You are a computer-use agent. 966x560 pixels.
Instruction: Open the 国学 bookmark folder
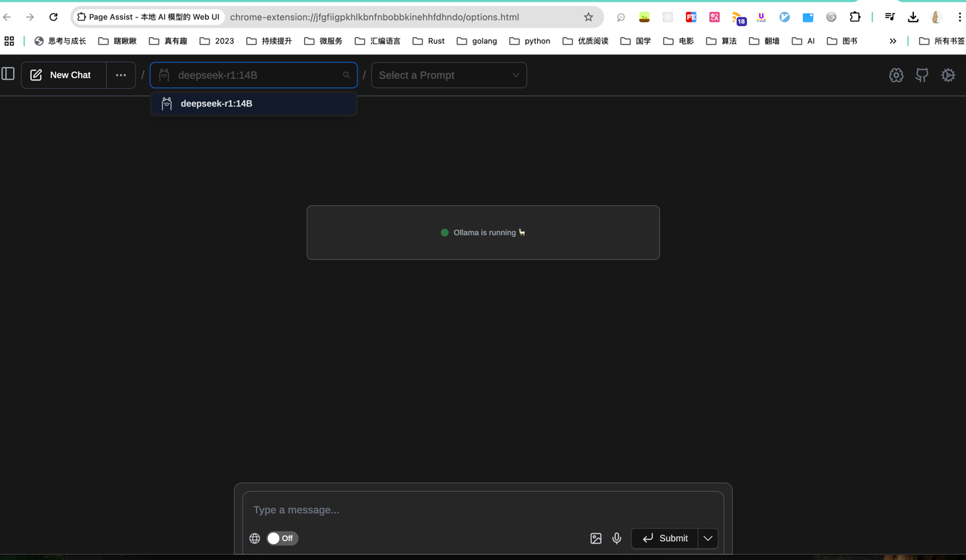coord(635,41)
